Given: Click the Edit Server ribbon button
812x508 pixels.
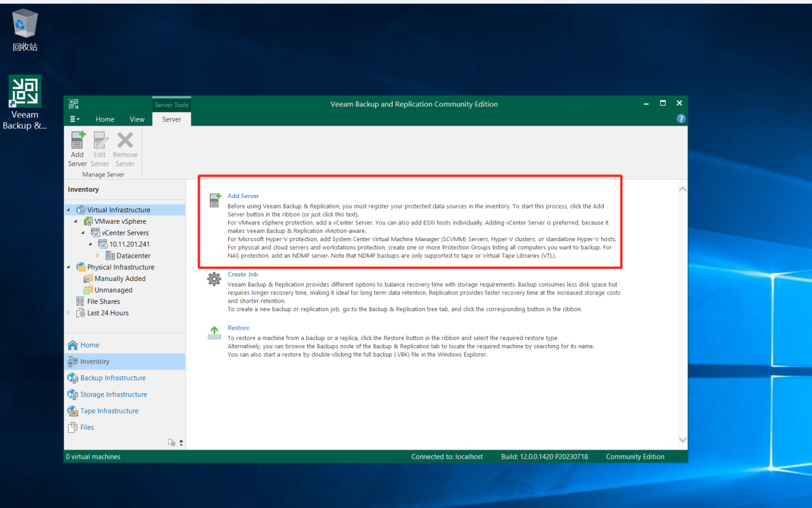Looking at the screenshot, I should tap(100, 149).
